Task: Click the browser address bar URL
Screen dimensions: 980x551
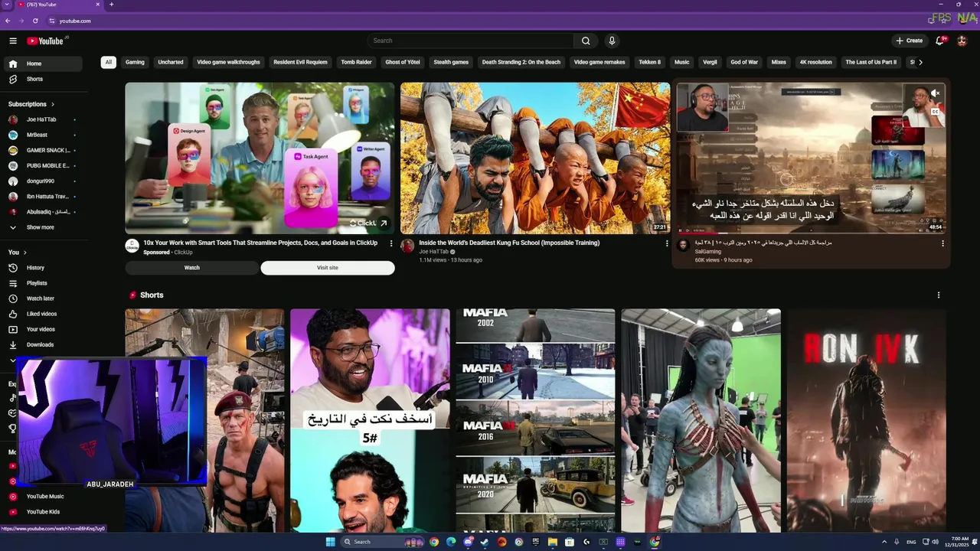Action: click(75, 21)
